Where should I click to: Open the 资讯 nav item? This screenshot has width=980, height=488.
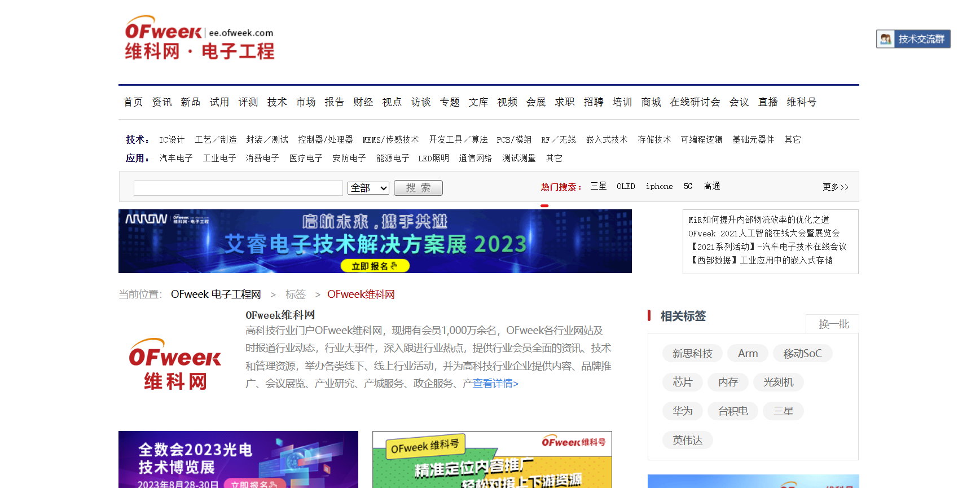pos(162,102)
